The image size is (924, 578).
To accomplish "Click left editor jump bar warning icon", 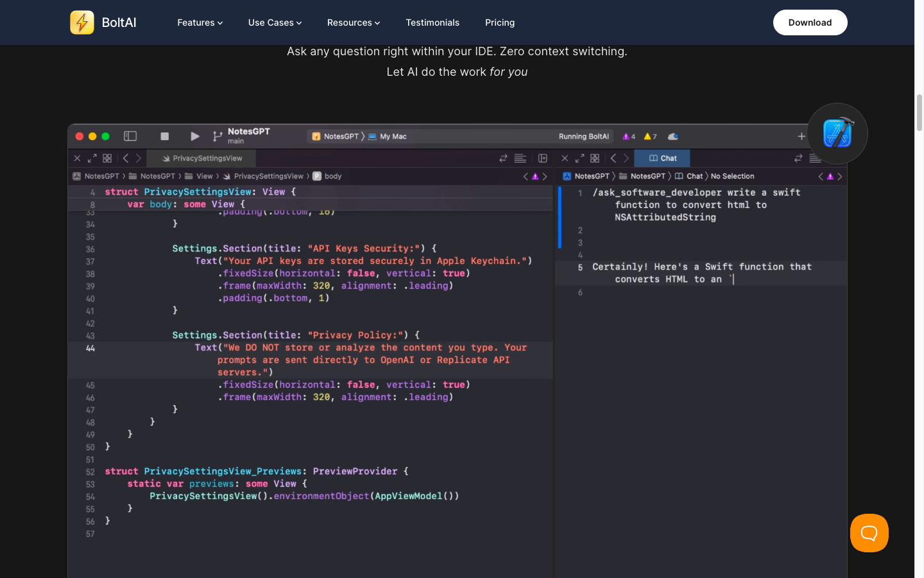I will tap(535, 176).
